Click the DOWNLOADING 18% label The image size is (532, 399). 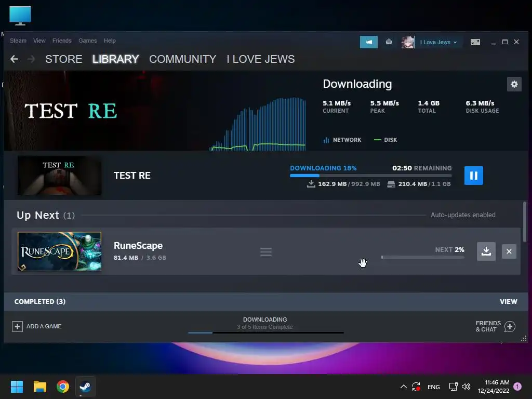323,168
